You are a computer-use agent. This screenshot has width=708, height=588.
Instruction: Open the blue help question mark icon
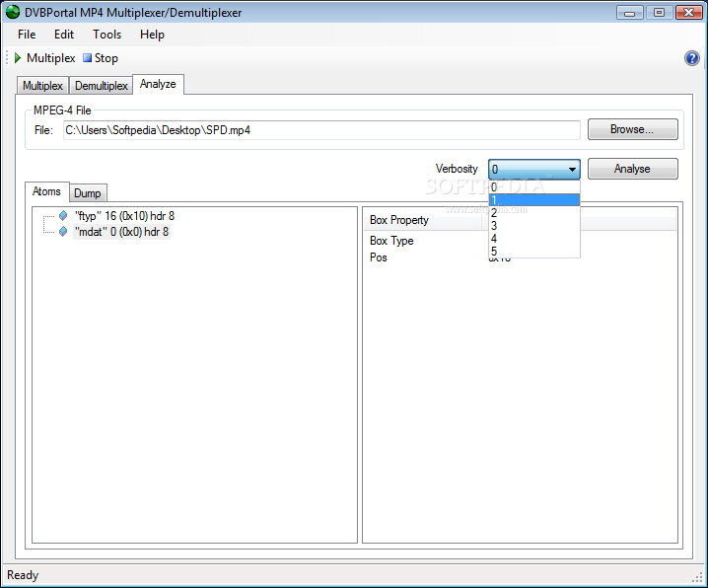pos(692,58)
